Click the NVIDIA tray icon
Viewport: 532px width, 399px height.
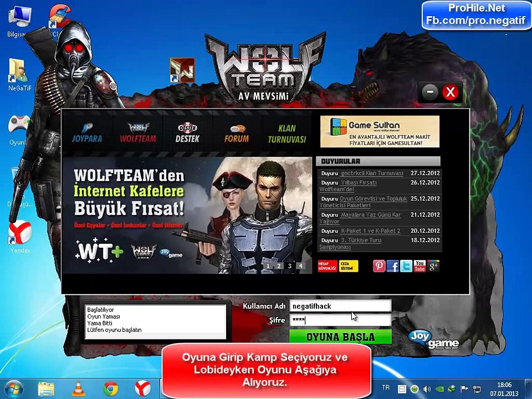[x=439, y=389]
